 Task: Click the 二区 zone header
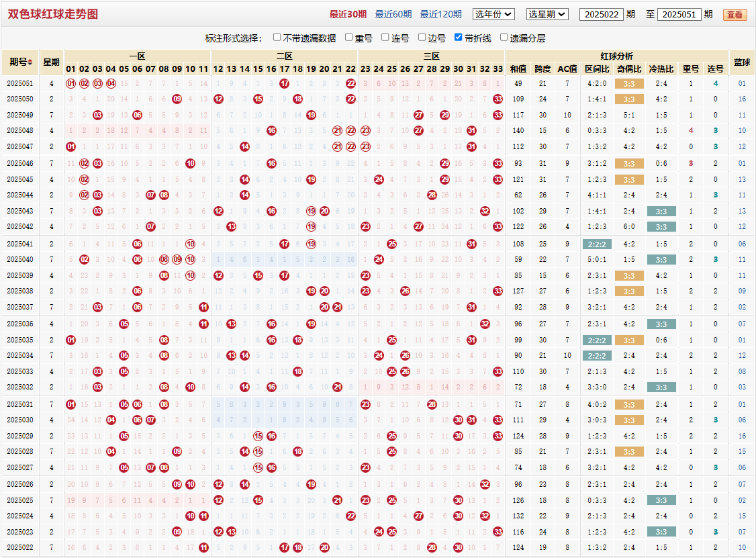285,56
